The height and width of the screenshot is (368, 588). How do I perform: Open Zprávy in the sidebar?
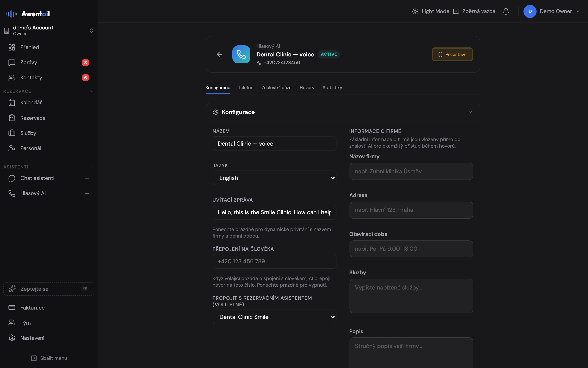coord(49,63)
